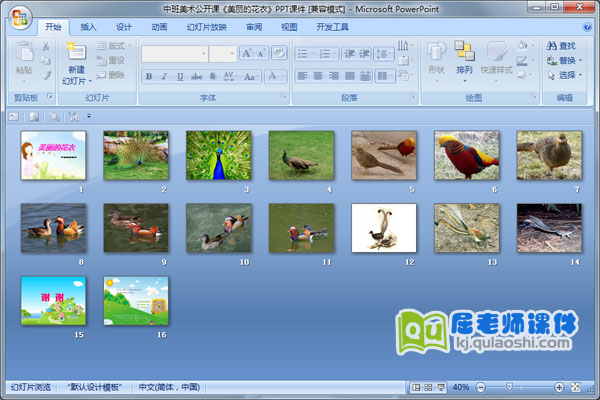Click the Clear Formatting icon
The width and height of the screenshot is (600, 400).
coord(279,53)
